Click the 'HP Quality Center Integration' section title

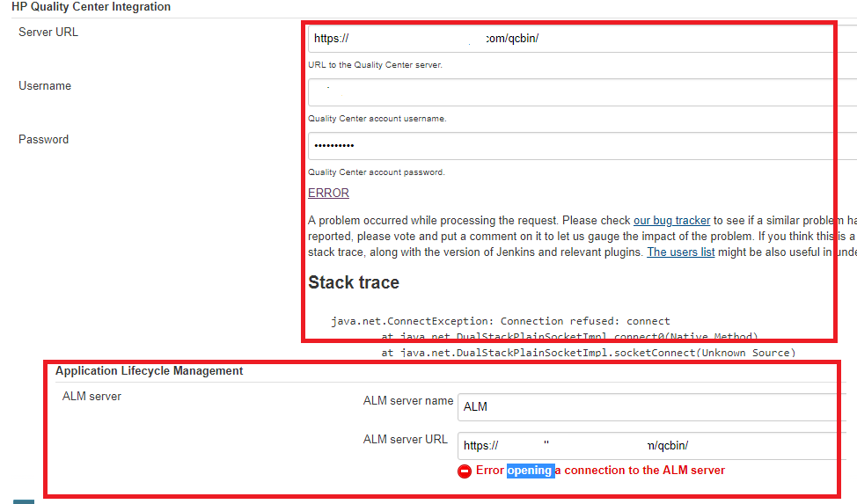click(92, 7)
